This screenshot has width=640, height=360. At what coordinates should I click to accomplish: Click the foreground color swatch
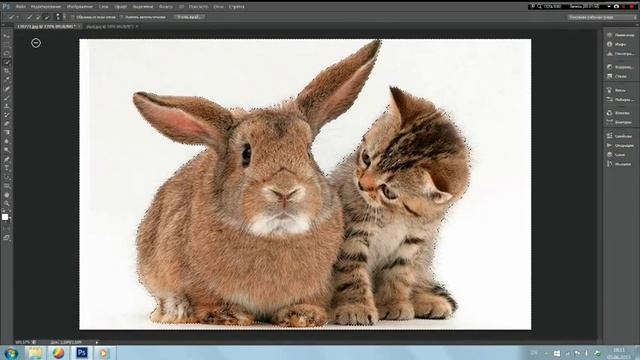(5, 217)
